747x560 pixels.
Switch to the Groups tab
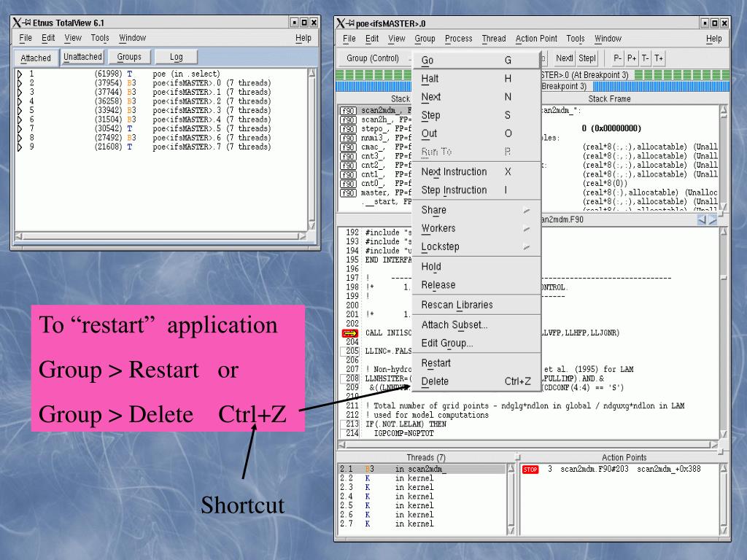coord(129,57)
